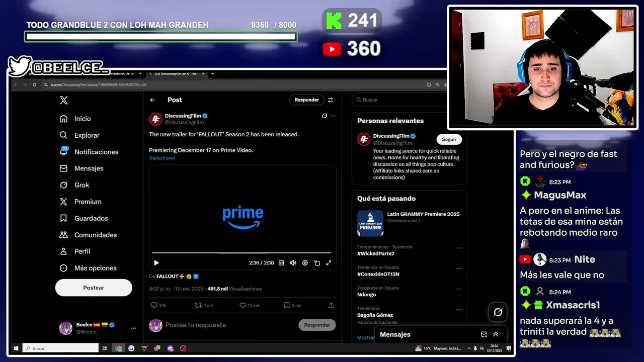Switch to DiscussingFilm en X tab

[x=177, y=73]
